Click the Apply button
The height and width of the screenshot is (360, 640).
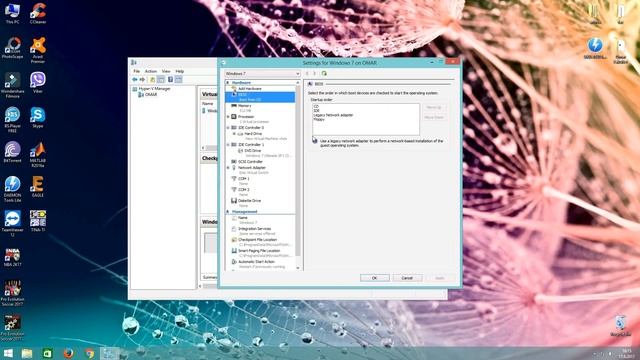pyautogui.click(x=440, y=278)
